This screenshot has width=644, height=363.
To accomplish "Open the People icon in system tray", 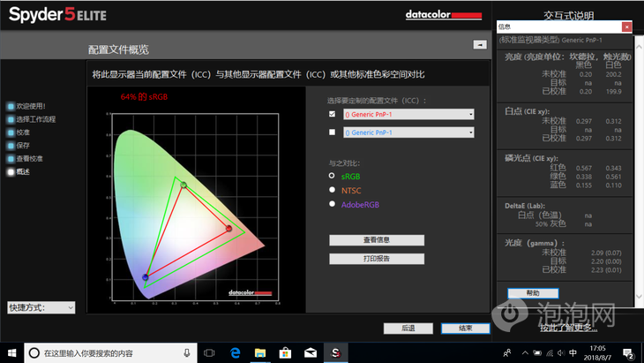I will pos(507,352).
